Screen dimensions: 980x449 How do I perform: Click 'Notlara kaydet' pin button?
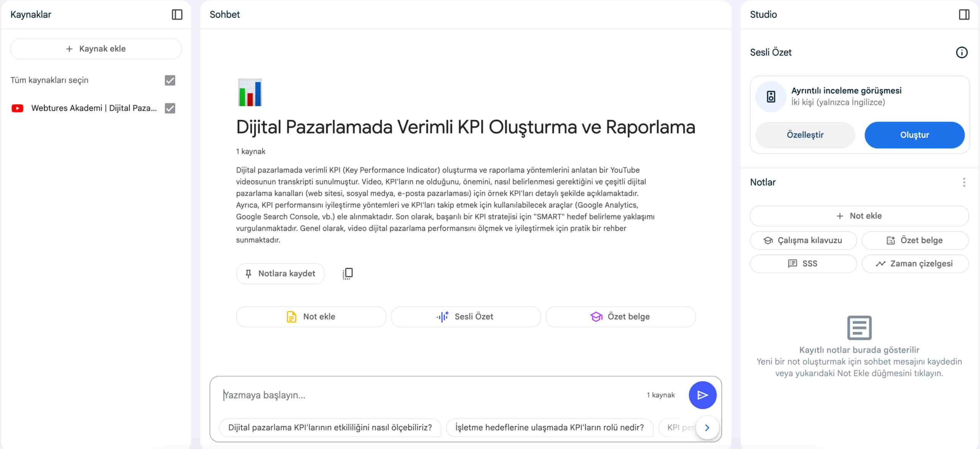(280, 273)
